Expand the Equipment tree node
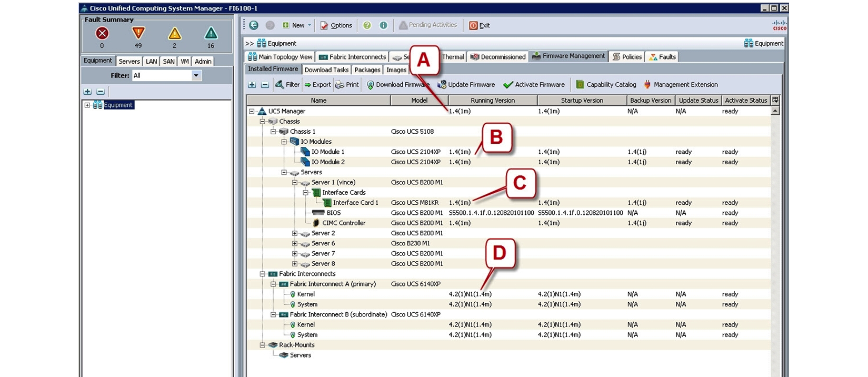 87,105
